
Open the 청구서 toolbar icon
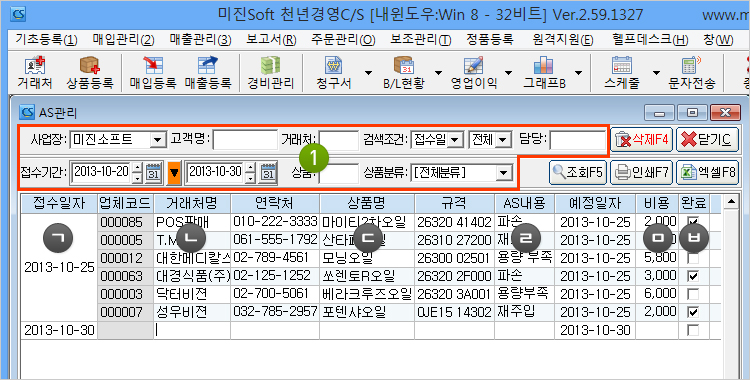(333, 73)
